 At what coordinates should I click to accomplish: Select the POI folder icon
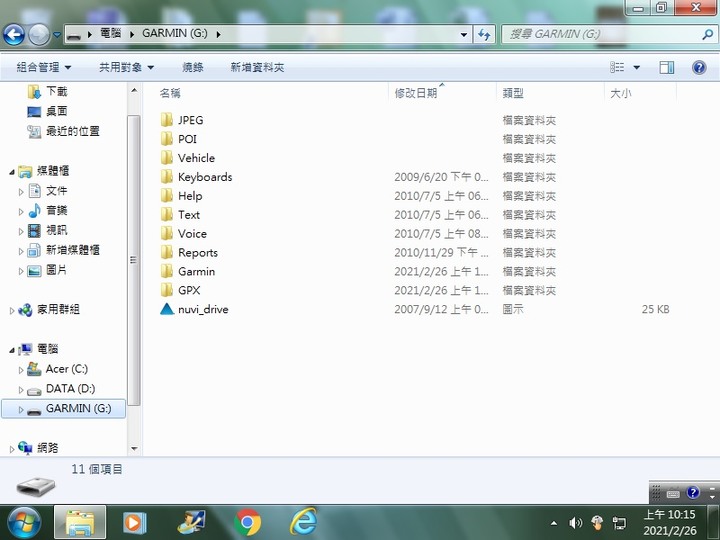(167, 139)
